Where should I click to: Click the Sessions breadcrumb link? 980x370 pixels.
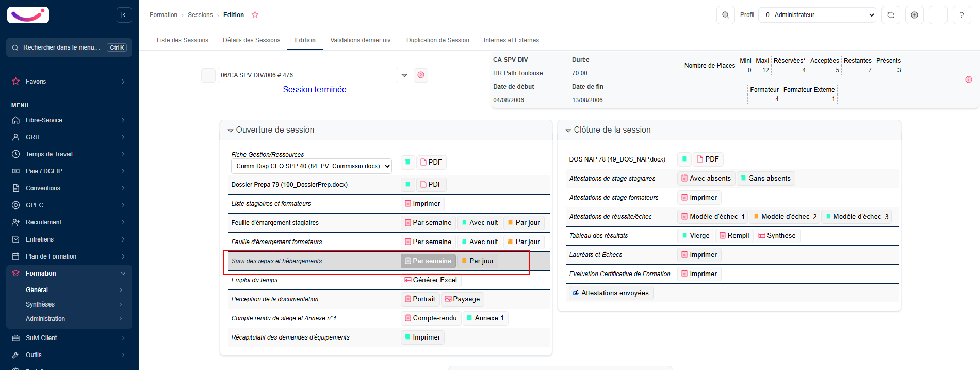click(x=200, y=15)
